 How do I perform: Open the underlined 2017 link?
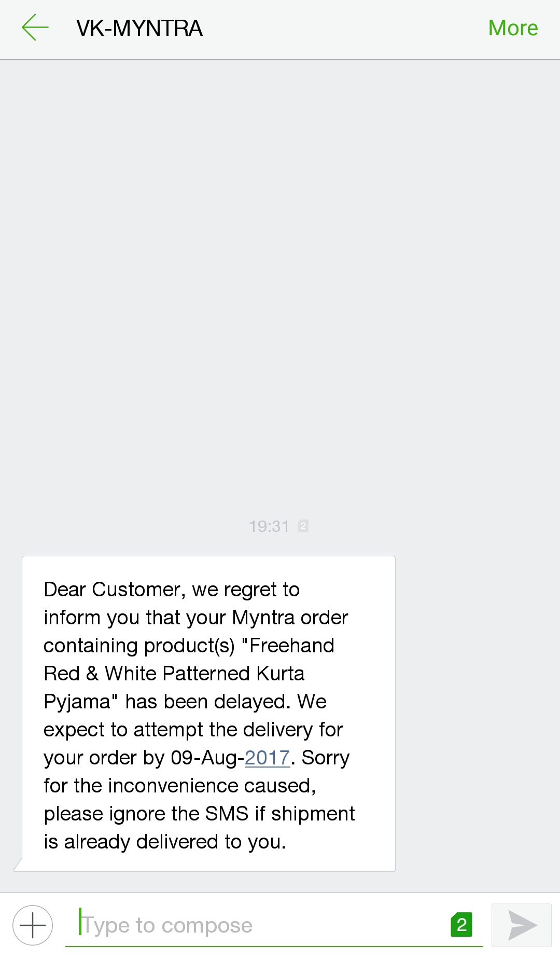click(267, 758)
